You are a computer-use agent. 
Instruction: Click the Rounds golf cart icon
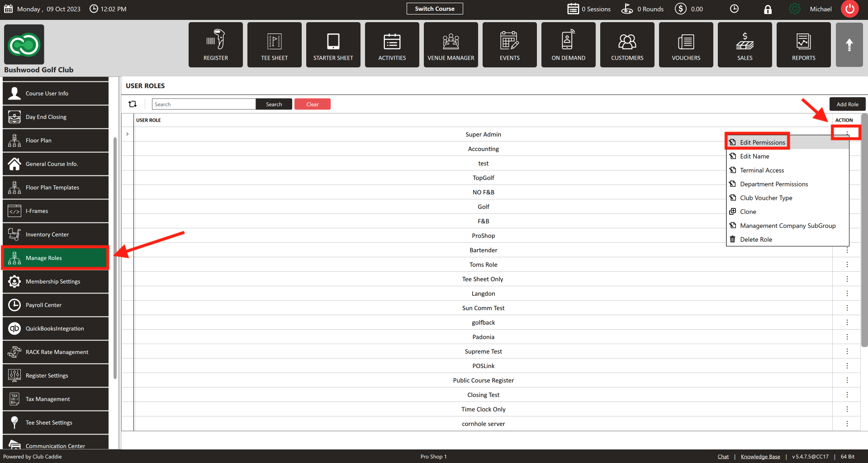pyautogui.click(x=627, y=9)
